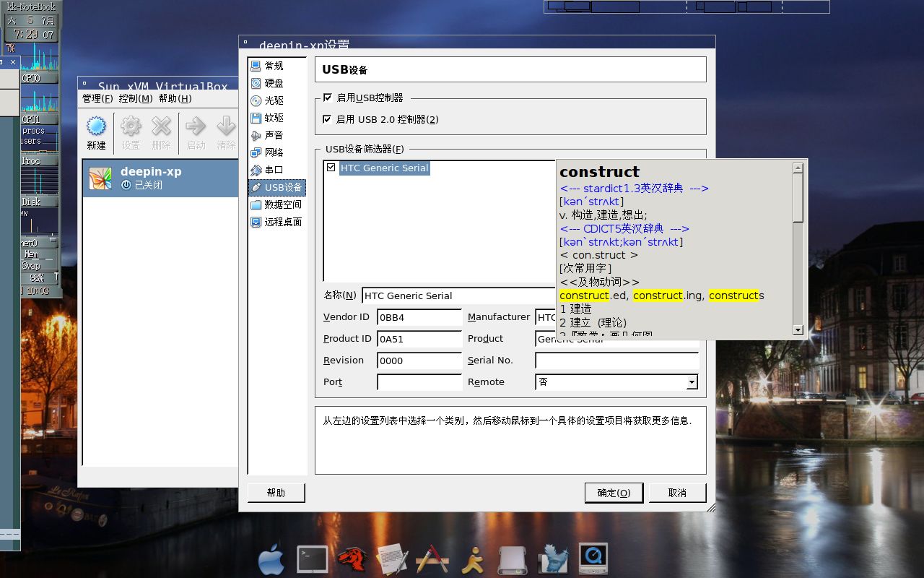Click the 名称 name input field
Viewport: 924px width, 578px height.
click(459, 296)
